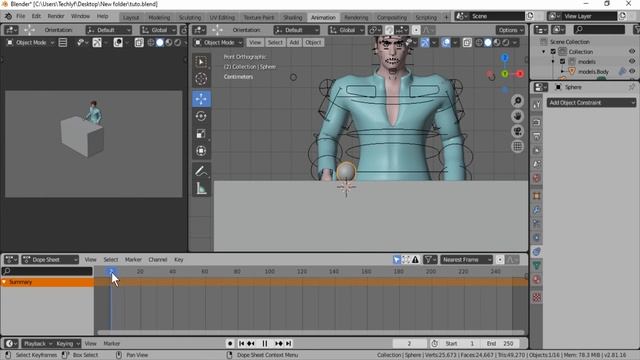Jump to the start frame
The image size is (640, 360).
pos(241,344)
